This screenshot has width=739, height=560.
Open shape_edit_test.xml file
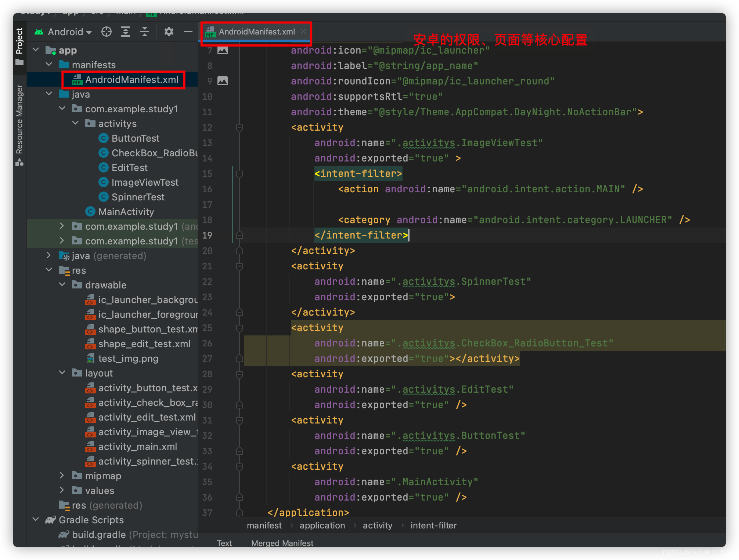click(138, 344)
